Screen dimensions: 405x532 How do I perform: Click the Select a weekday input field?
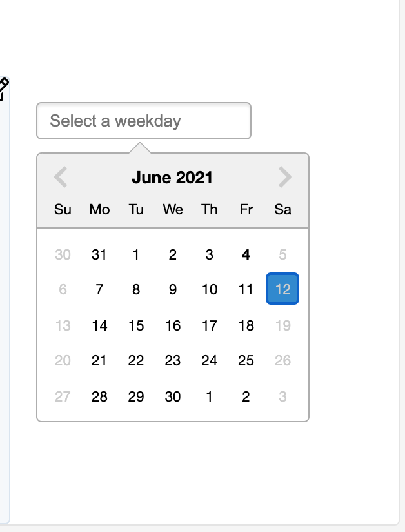[143, 121]
